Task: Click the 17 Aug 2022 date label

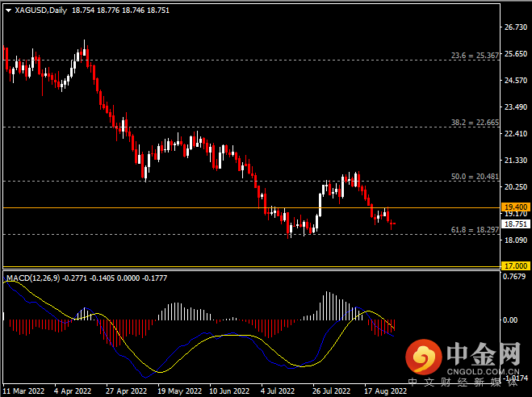Action: coord(385,391)
